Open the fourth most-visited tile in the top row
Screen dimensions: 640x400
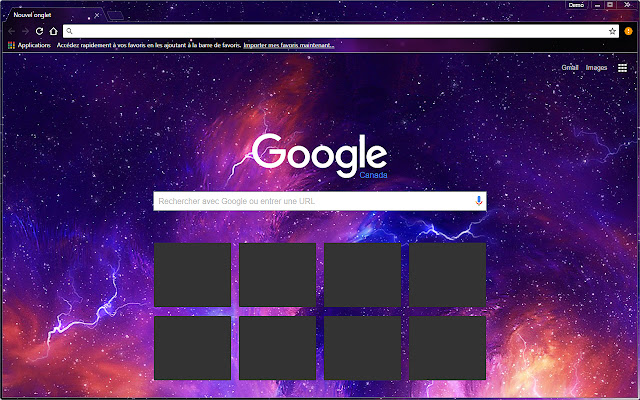[x=447, y=275]
